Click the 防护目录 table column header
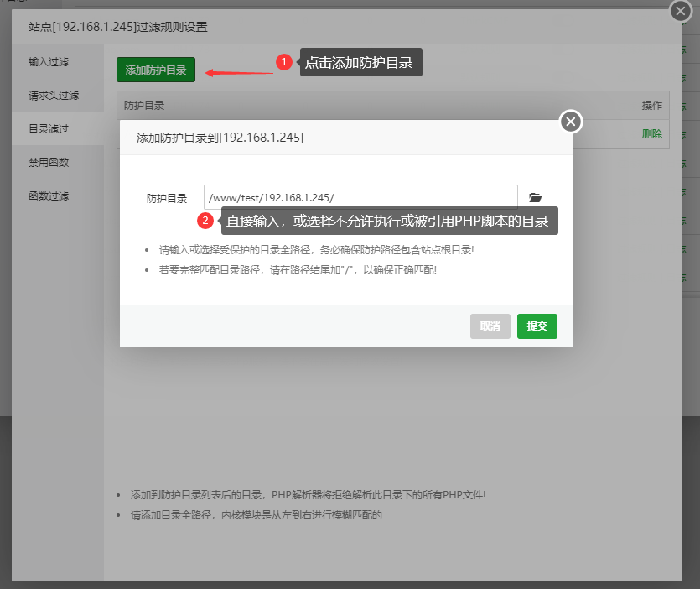The image size is (700, 589). tap(144, 106)
